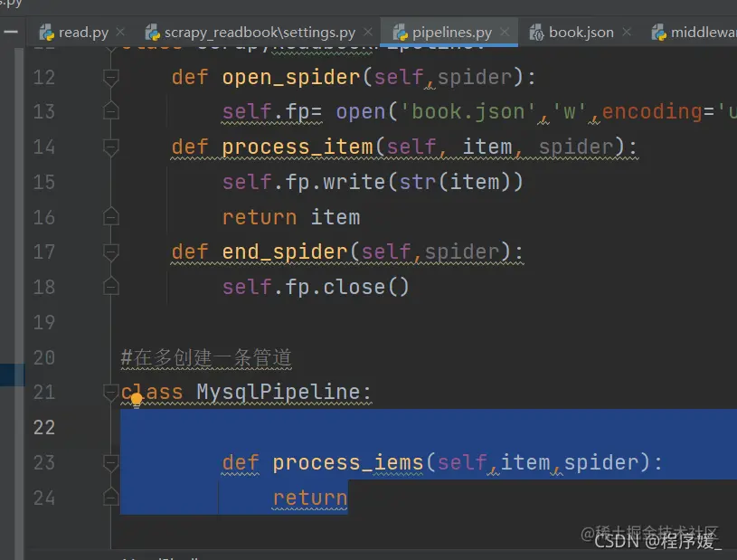The width and height of the screenshot is (737, 560).
Task: Click the hide panel minus icon
Action: (11, 32)
